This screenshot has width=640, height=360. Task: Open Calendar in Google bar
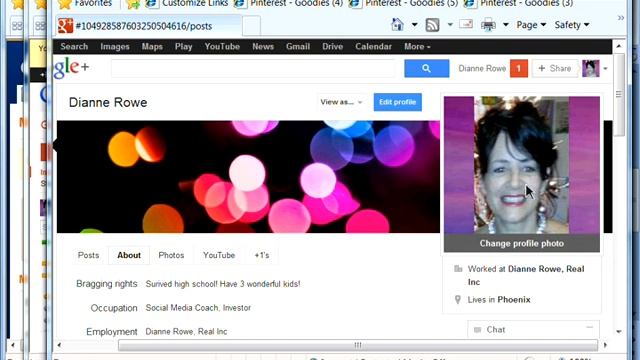(x=373, y=47)
